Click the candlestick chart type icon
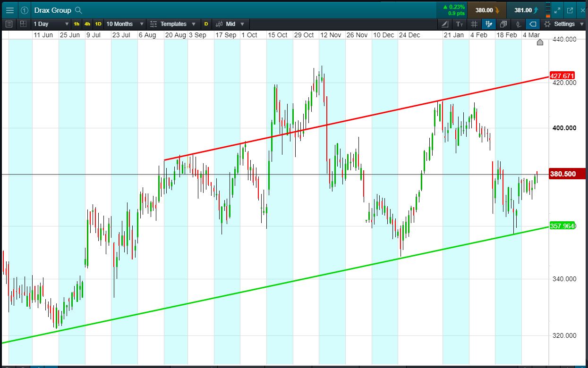Viewport: 588px width, 368px height. coord(220,24)
